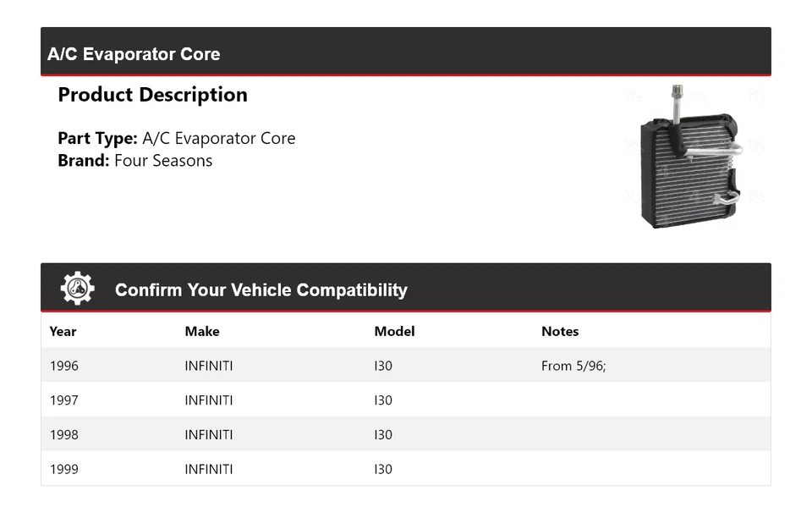
Task: Click INFINITI in the 1998 row
Action: click(x=209, y=435)
